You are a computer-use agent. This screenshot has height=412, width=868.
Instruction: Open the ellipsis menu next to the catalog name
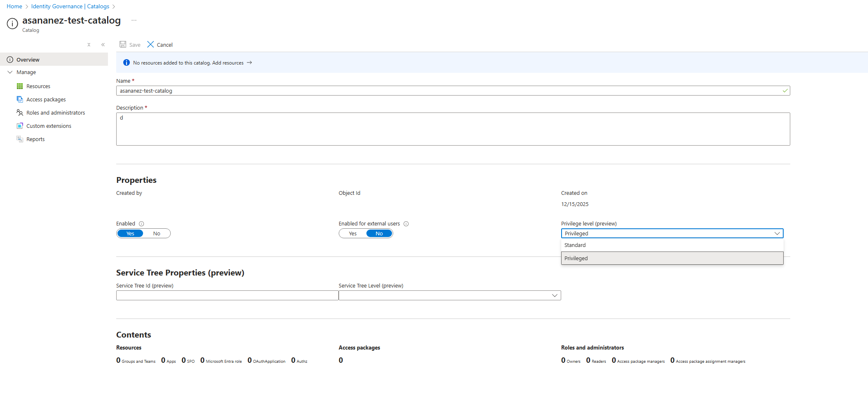134,20
